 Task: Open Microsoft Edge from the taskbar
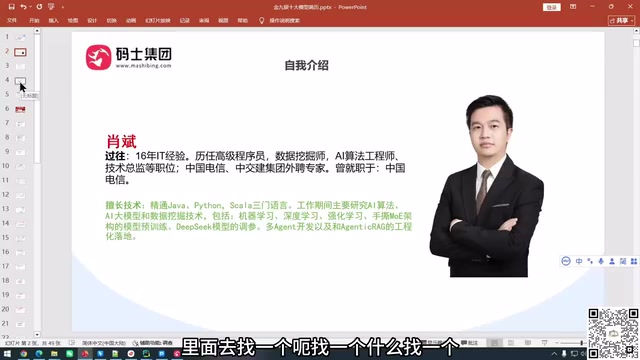(39, 353)
